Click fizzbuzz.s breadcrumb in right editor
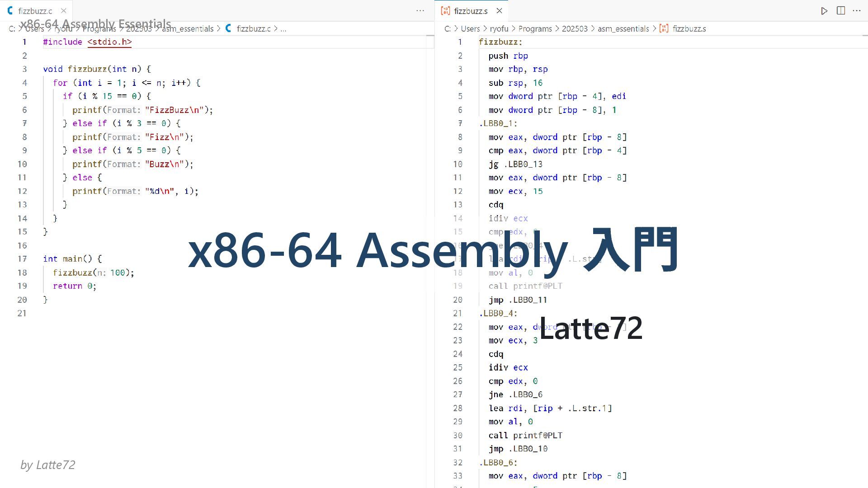This screenshot has width=868, height=488. [689, 29]
